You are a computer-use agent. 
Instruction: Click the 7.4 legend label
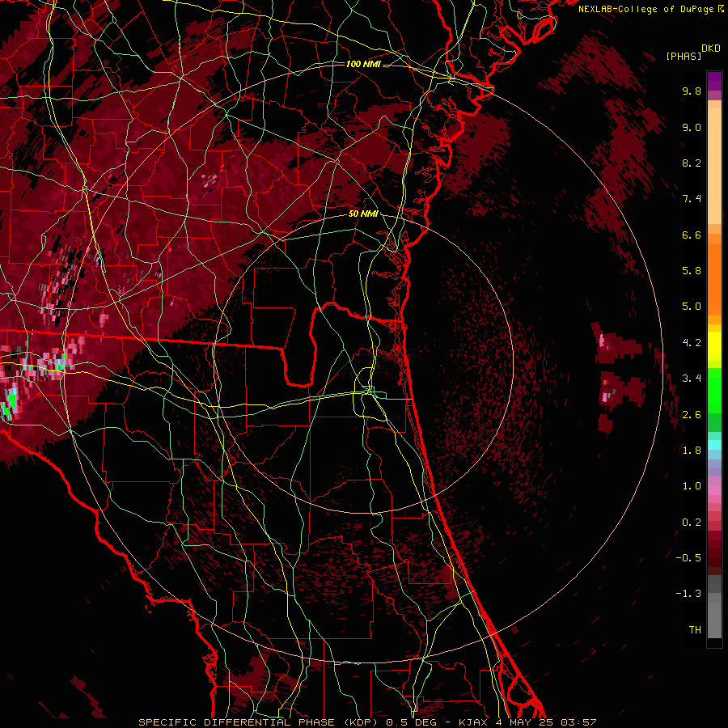(x=692, y=199)
